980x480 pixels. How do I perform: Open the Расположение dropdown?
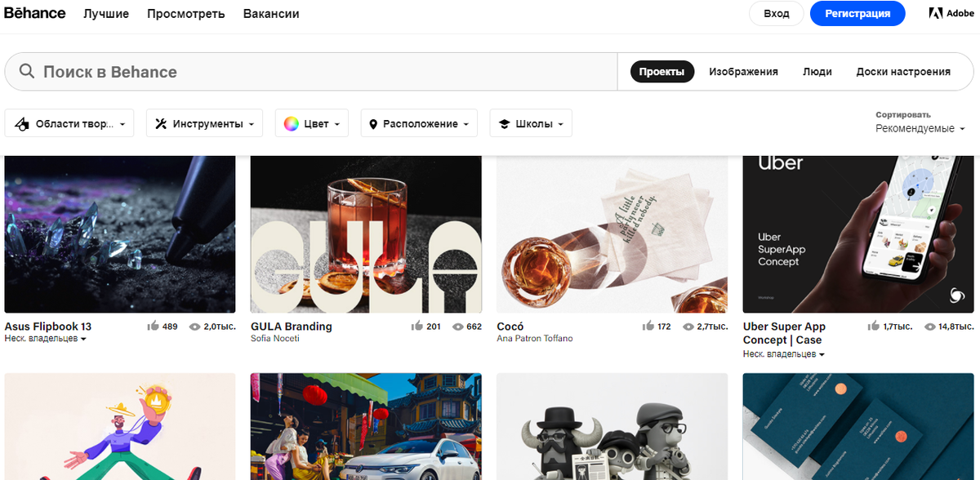pos(419,124)
